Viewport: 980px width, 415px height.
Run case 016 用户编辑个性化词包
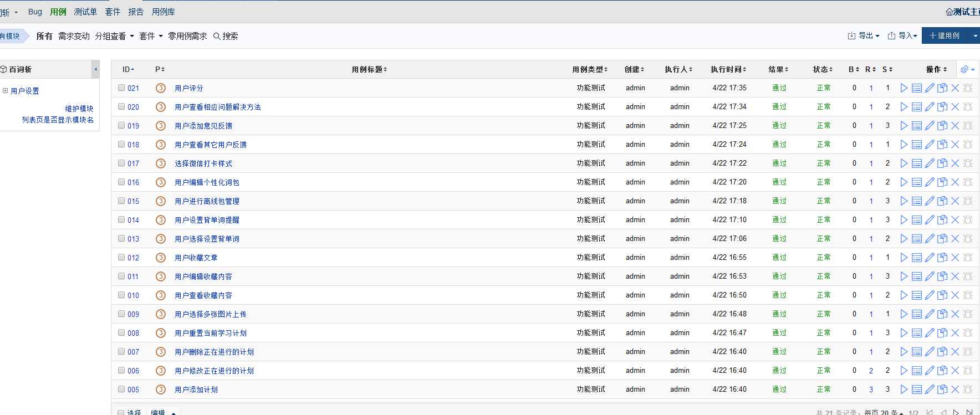(904, 182)
